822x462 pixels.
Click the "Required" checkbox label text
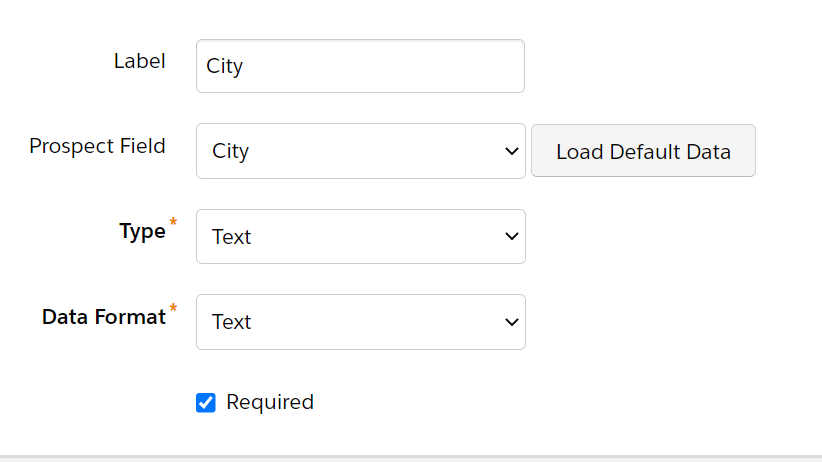tap(270, 402)
